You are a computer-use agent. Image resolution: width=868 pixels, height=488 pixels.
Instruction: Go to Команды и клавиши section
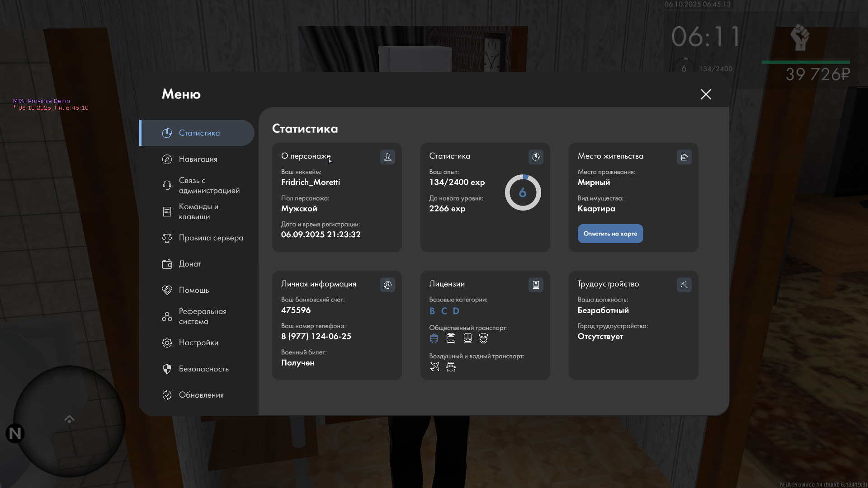198,211
